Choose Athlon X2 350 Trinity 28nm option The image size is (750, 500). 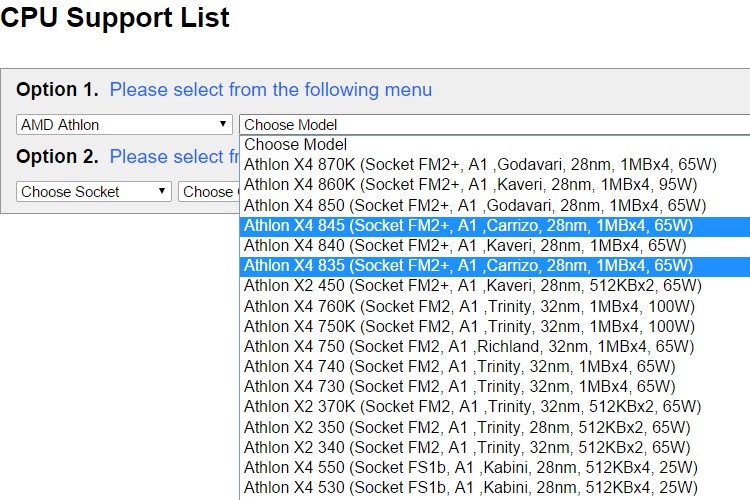495,427
